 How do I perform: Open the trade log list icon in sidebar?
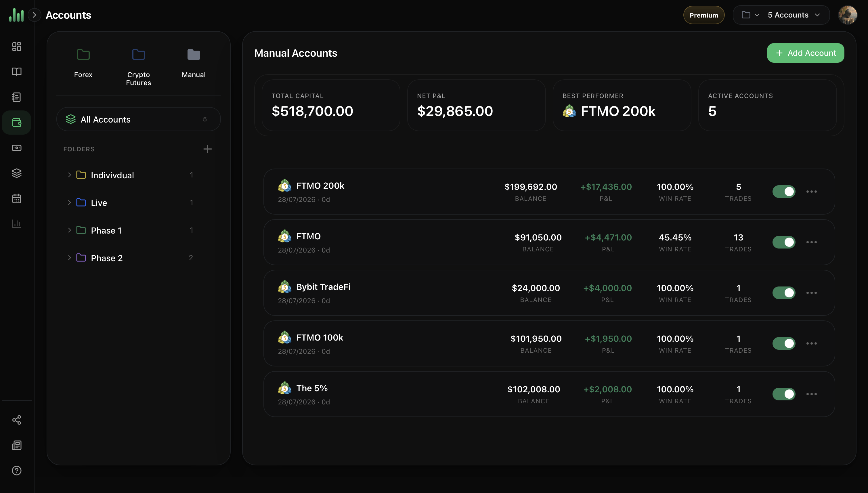(17, 97)
